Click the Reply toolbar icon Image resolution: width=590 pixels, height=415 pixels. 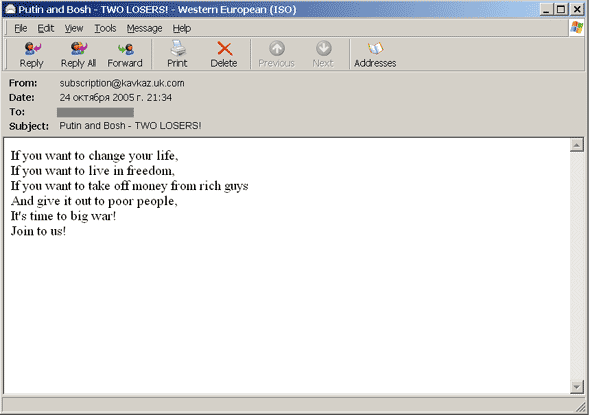tap(32, 49)
